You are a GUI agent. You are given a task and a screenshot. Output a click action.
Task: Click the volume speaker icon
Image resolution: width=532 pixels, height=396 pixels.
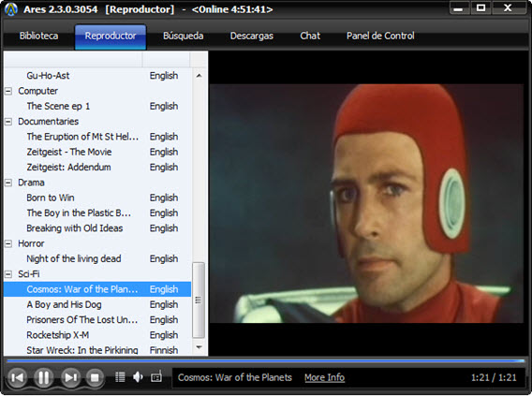[138, 377]
